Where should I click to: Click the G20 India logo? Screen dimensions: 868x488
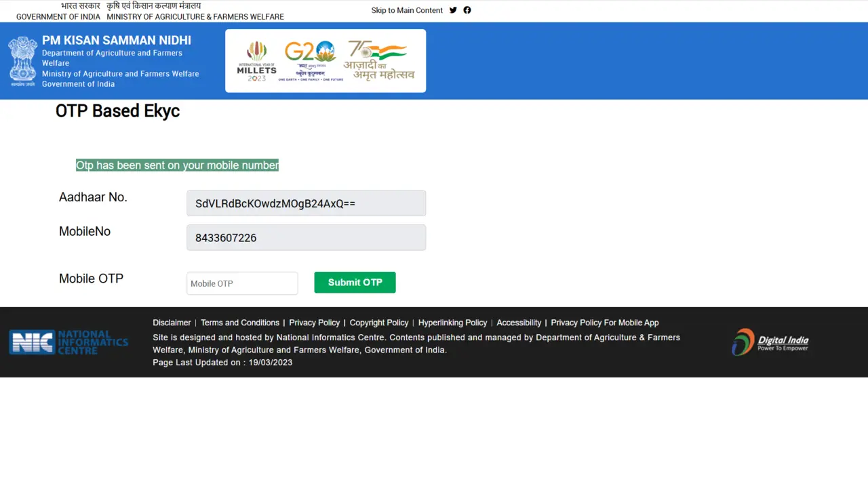pyautogui.click(x=311, y=61)
